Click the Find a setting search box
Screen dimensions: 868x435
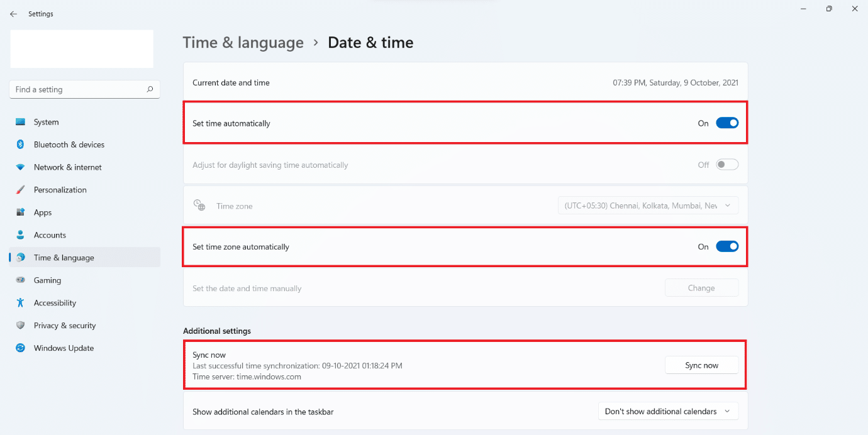click(85, 89)
